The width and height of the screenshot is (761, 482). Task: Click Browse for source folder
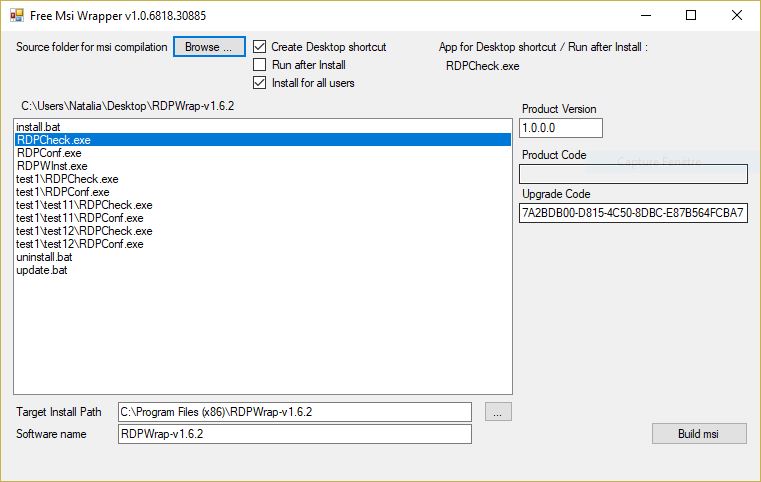208,47
